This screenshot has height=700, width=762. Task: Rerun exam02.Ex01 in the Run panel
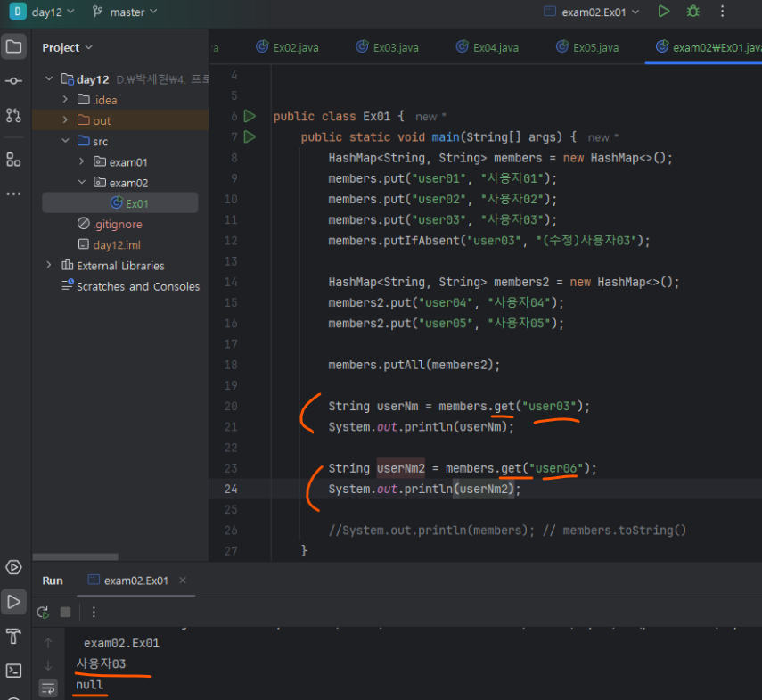click(42, 612)
